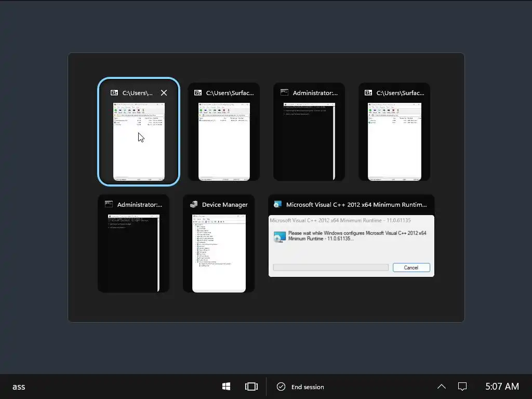
Task: Click Cancel in the Visual C++ installer preview
Action: [411, 268]
